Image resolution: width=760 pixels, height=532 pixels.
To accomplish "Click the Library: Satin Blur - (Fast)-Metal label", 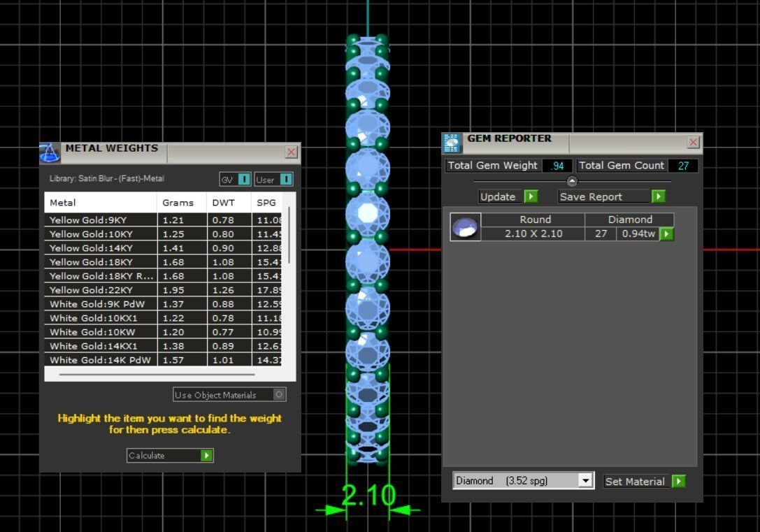I will [x=107, y=178].
